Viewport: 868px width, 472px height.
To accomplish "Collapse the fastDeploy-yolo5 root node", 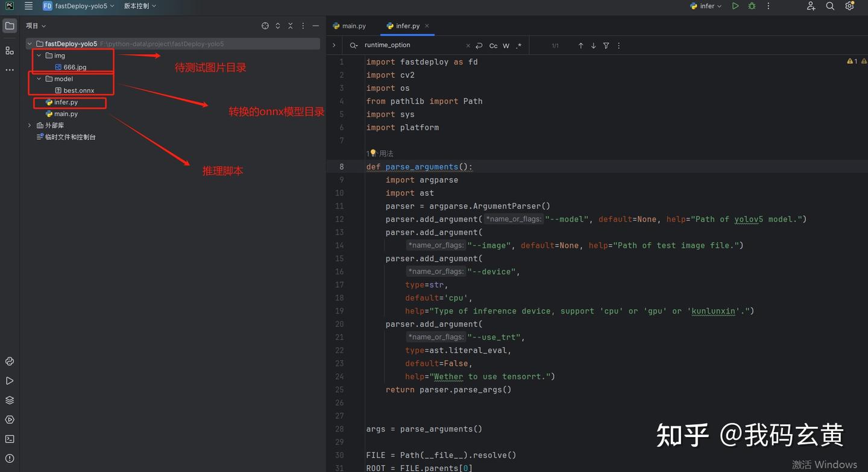I will [x=30, y=44].
